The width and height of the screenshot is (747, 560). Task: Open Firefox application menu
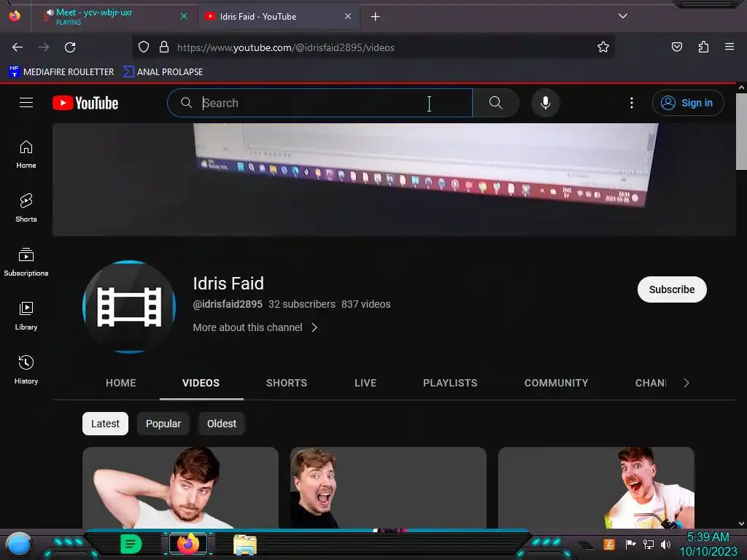[729, 47]
